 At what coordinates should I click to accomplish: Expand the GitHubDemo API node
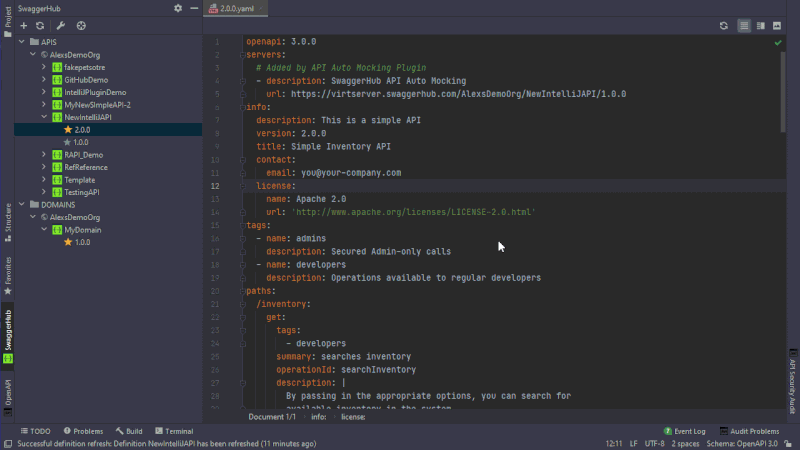point(44,80)
